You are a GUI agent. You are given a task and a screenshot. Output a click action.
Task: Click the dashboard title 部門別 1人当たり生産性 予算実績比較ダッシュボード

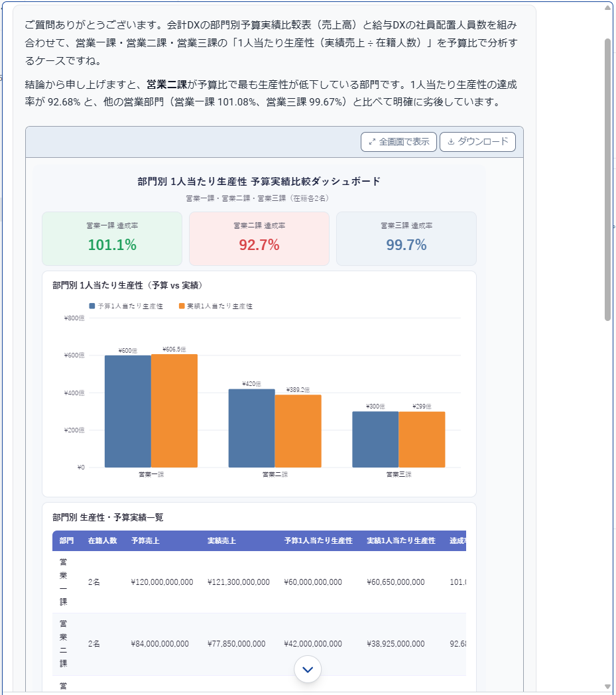click(259, 181)
